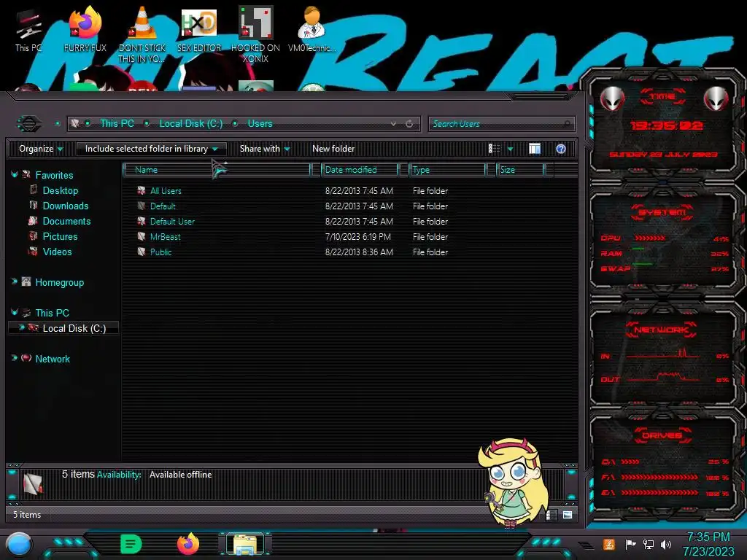The width and height of the screenshot is (747, 560).
Task: Expand the Local Disk (C:) node
Action: pyautogui.click(x=21, y=327)
